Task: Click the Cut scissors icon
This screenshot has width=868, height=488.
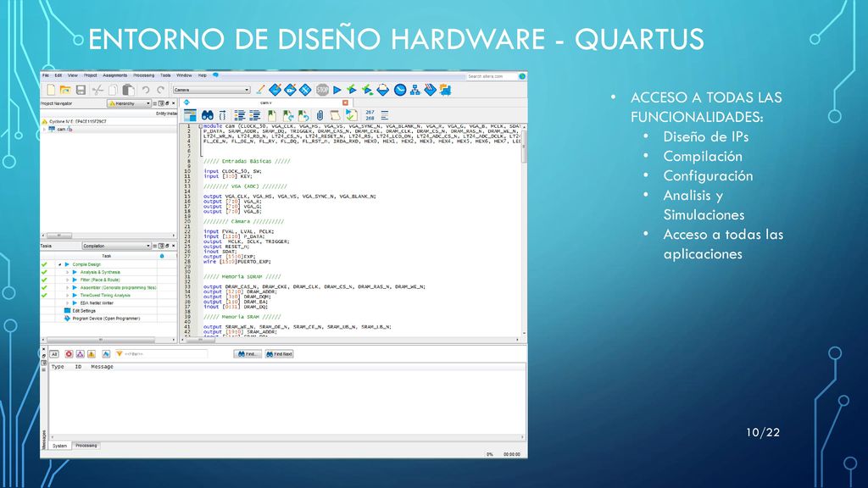Action: (98, 90)
